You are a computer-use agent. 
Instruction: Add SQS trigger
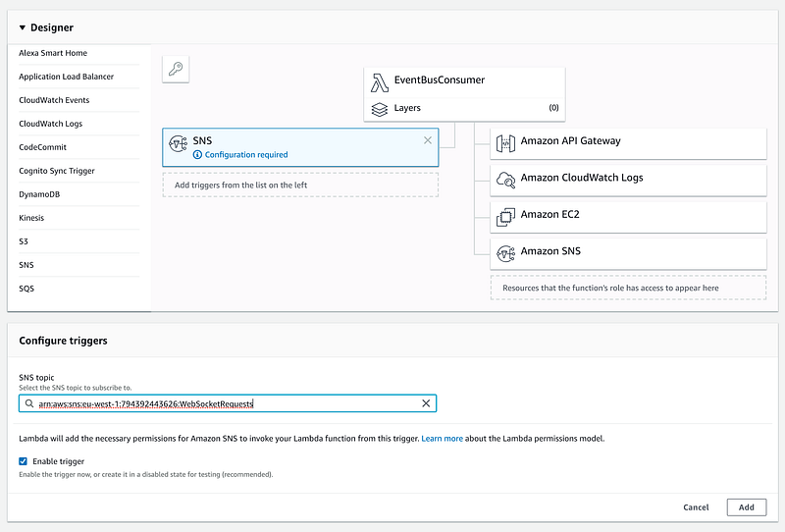(x=26, y=289)
